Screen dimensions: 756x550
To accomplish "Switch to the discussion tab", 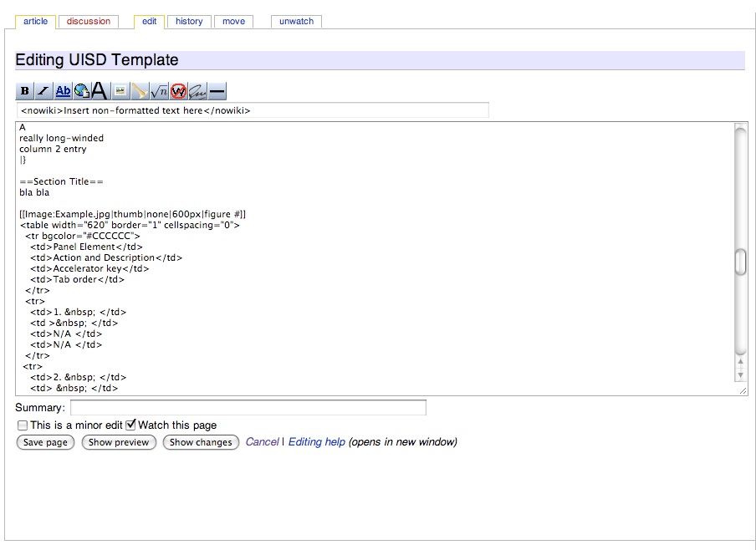I will click(89, 21).
